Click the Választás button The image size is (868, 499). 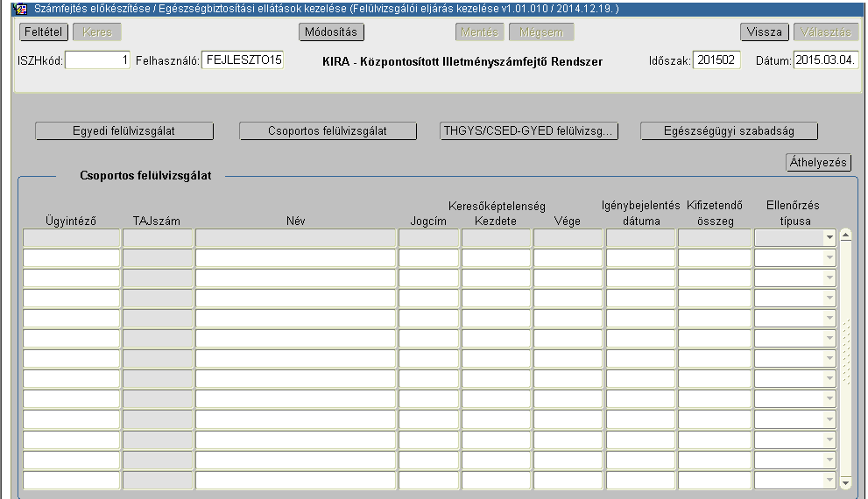tap(825, 32)
